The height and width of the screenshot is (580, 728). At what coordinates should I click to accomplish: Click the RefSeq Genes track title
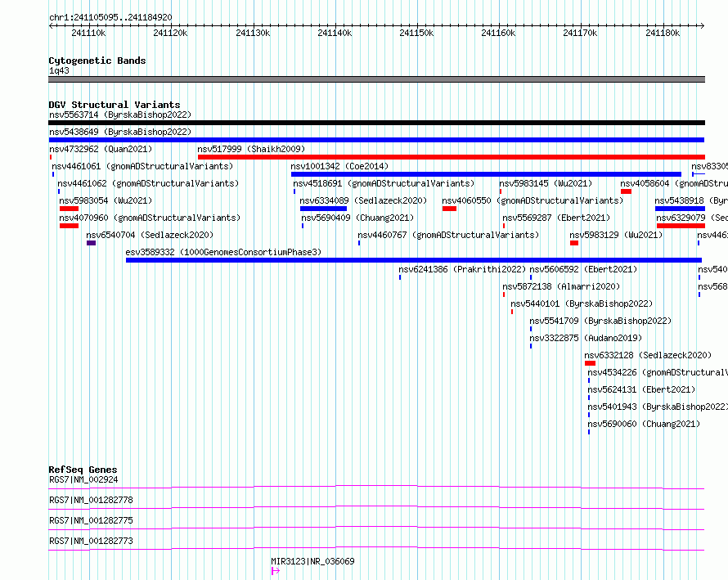tap(83, 470)
